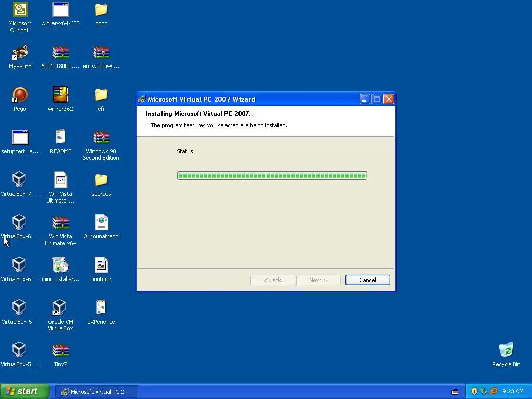The height and width of the screenshot is (399, 532).
Task: Click the grayed-out Back button
Action: coord(272,280)
